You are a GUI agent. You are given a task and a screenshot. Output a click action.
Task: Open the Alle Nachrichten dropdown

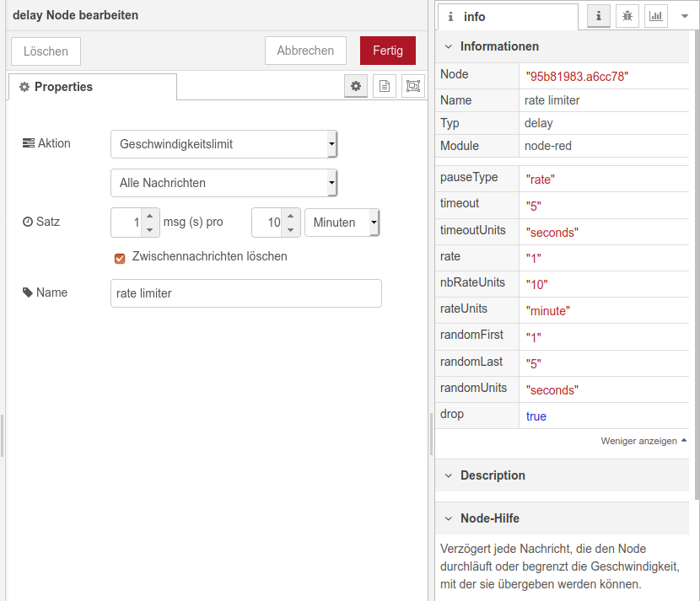[223, 183]
